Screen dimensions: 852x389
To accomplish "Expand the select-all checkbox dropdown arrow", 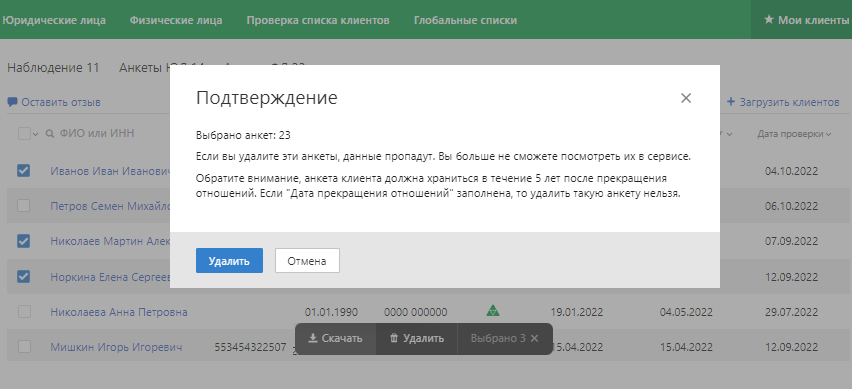I will (x=35, y=134).
